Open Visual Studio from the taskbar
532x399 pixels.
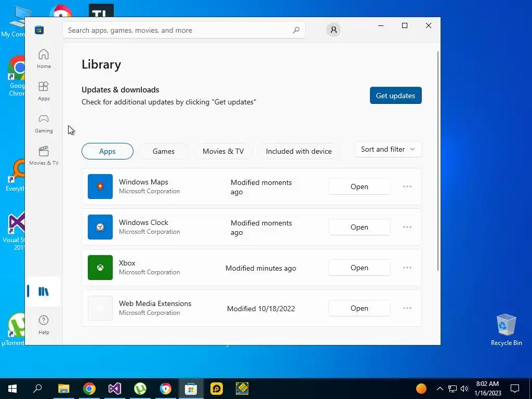[115, 389]
